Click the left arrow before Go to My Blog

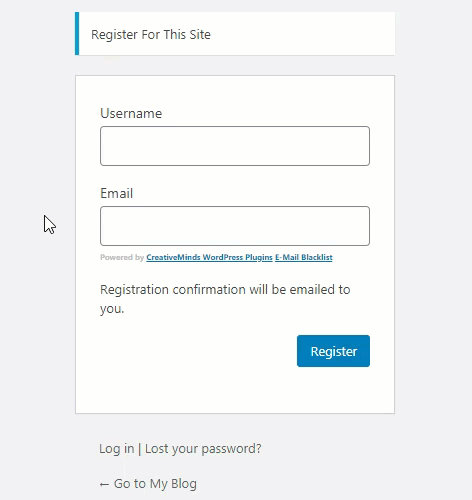(x=104, y=484)
